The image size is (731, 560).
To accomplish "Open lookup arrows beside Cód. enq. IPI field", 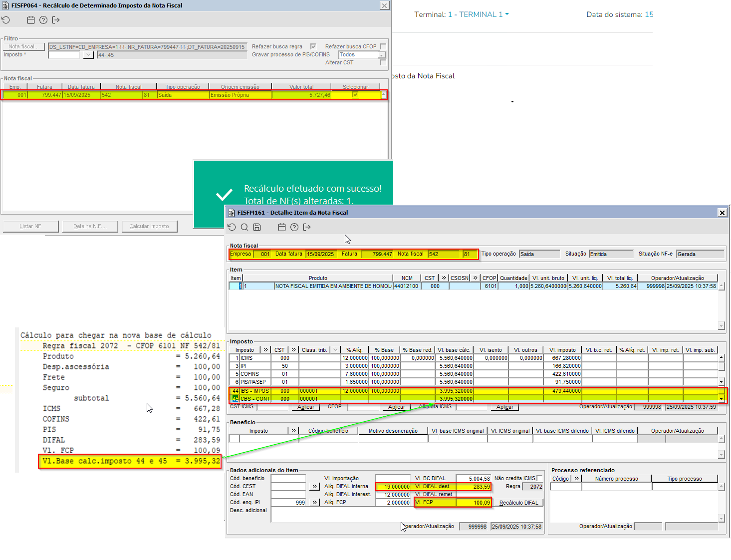I will pyautogui.click(x=314, y=503).
